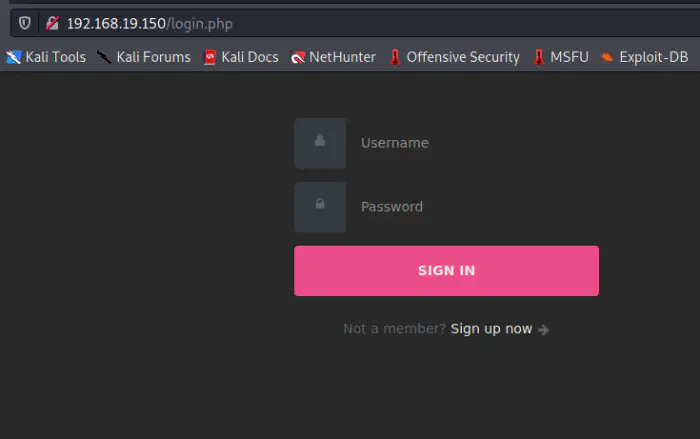Image resolution: width=700 pixels, height=439 pixels.
Task: Click the Exploit-DB bookmark favicon
Action: point(607,57)
